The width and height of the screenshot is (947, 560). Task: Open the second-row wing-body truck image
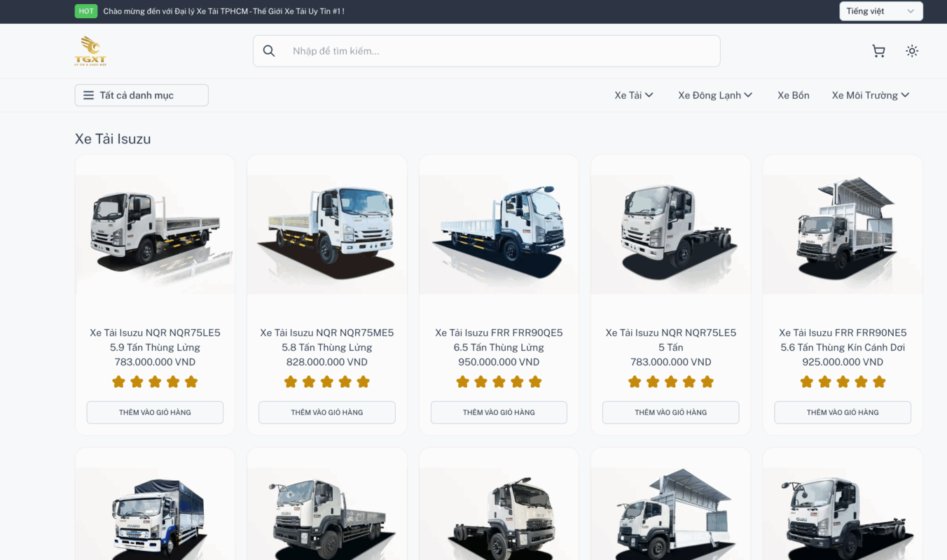pyautogui.click(x=671, y=514)
